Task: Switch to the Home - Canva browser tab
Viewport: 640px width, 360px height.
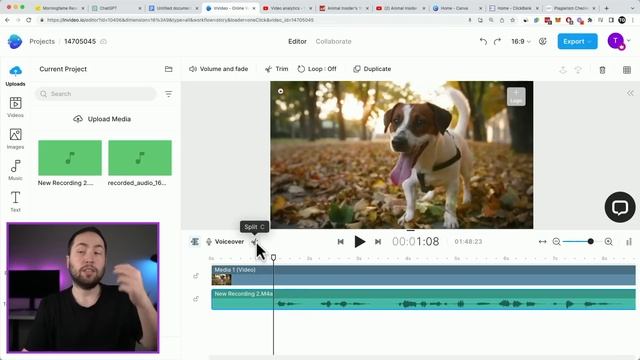Action: (x=457, y=8)
